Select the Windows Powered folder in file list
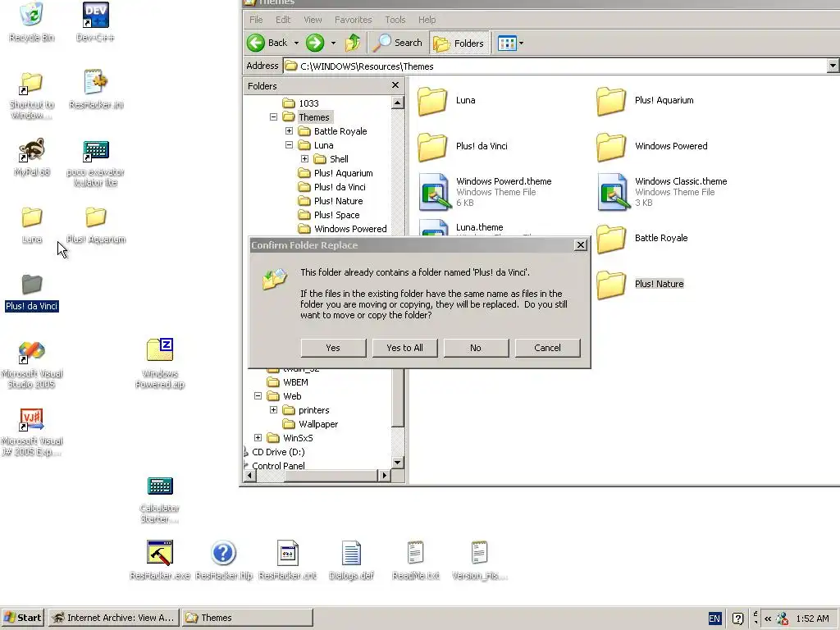This screenshot has height=630, width=840. click(x=652, y=146)
